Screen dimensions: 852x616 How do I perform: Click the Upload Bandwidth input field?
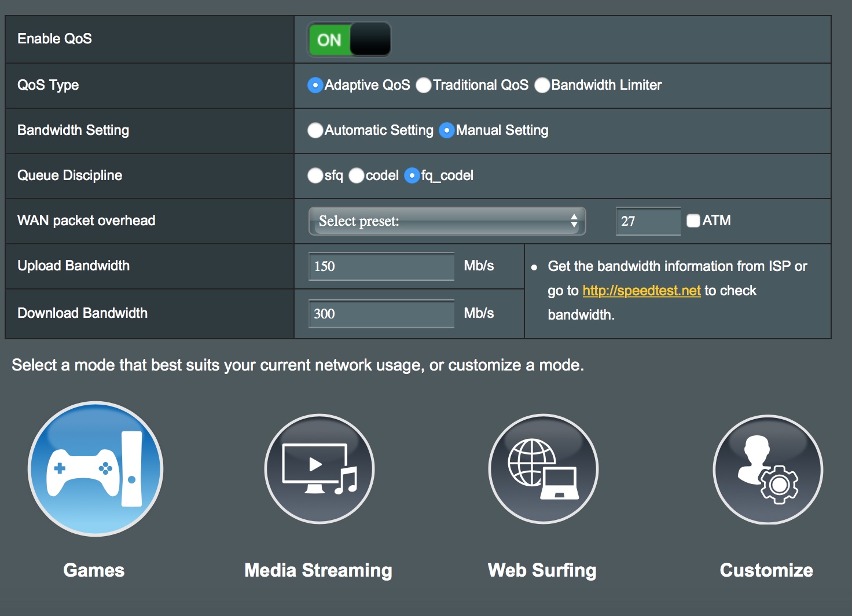(381, 266)
